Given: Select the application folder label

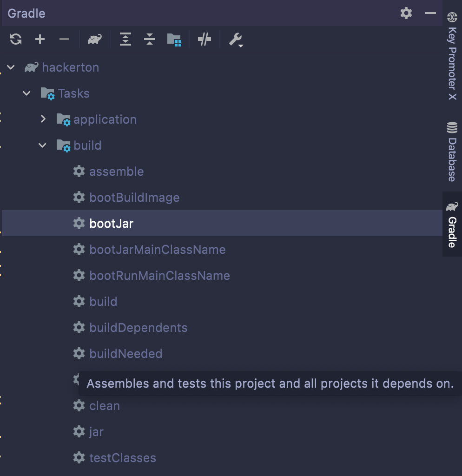Looking at the screenshot, I should pos(105,119).
